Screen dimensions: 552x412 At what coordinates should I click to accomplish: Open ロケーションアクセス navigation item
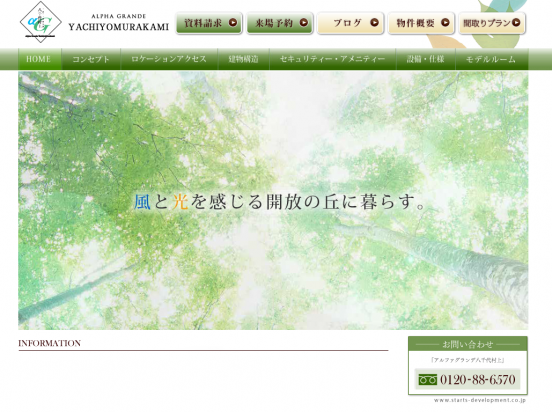point(169,59)
